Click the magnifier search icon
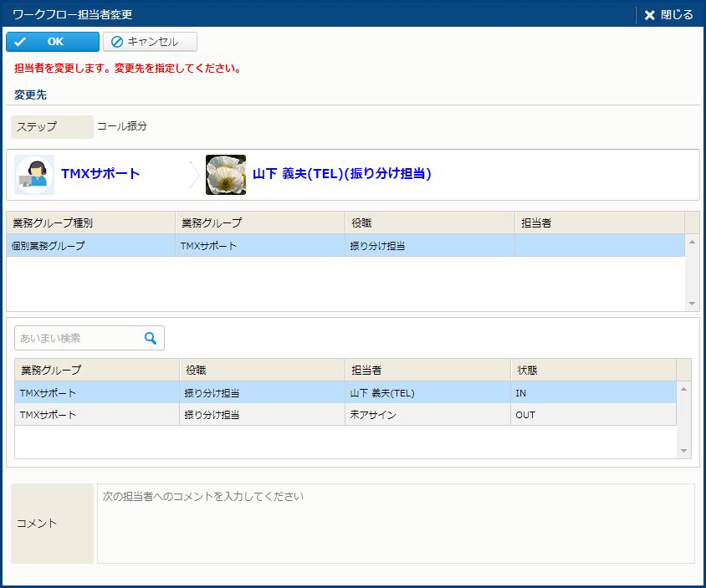The image size is (706, 588). point(151,338)
